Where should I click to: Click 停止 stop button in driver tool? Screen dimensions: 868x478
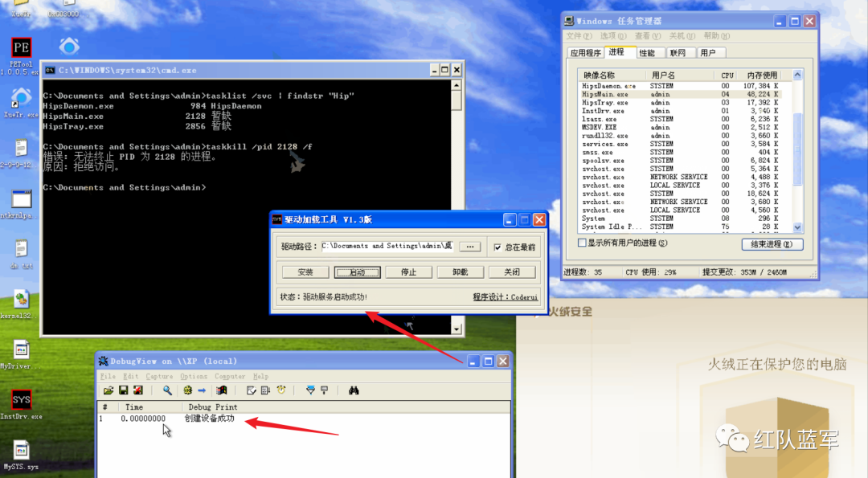pyautogui.click(x=408, y=272)
